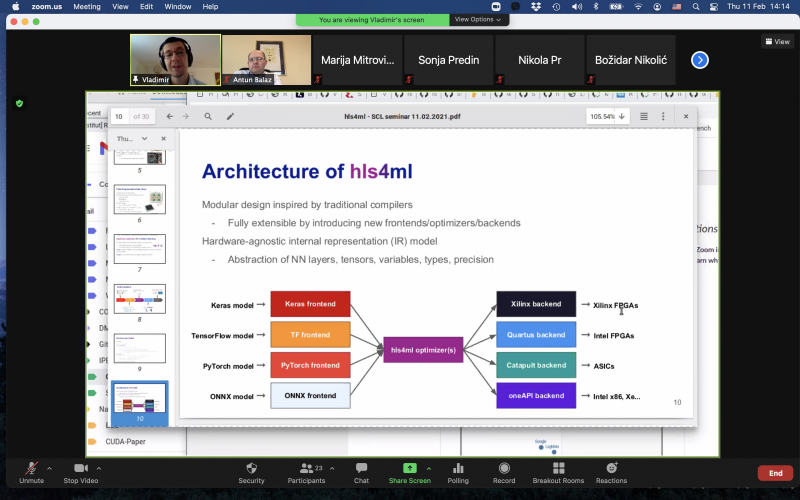The height and width of the screenshot is (500, 800).
Task: Open the Security shield menu
Action: 252,472
